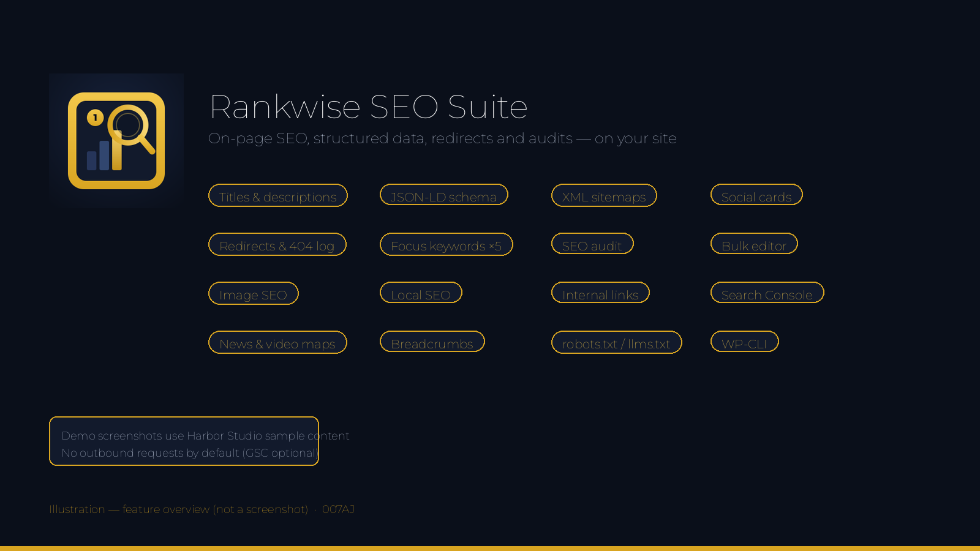This screenshot has height=551, width=980.
Task: Click the JSON-LD schema feature pill
Action: pos(444,195)
